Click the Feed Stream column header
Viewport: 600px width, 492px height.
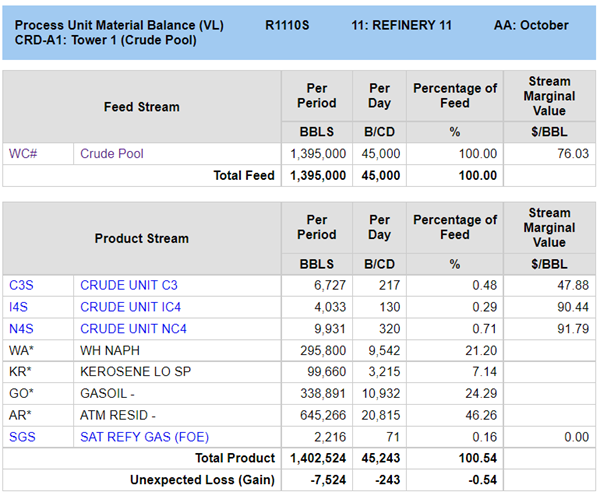[141, 107]
